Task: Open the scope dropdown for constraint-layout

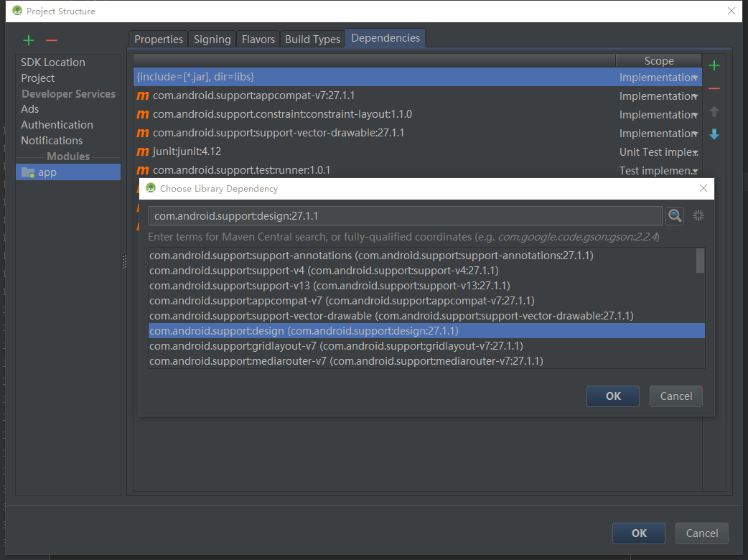Action: coord(695,115)
